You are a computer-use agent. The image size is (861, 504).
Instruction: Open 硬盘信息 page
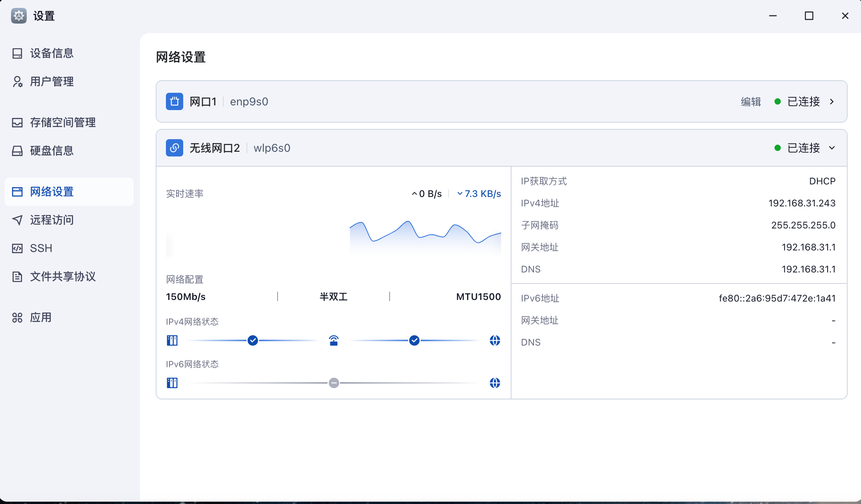pos(69,151)
